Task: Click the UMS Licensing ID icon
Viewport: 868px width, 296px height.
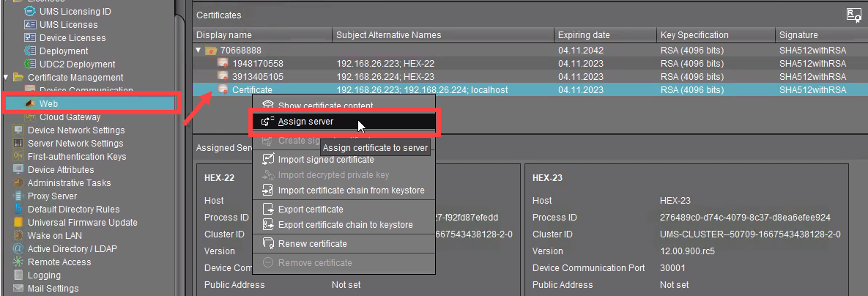Action: pos(30,11)
